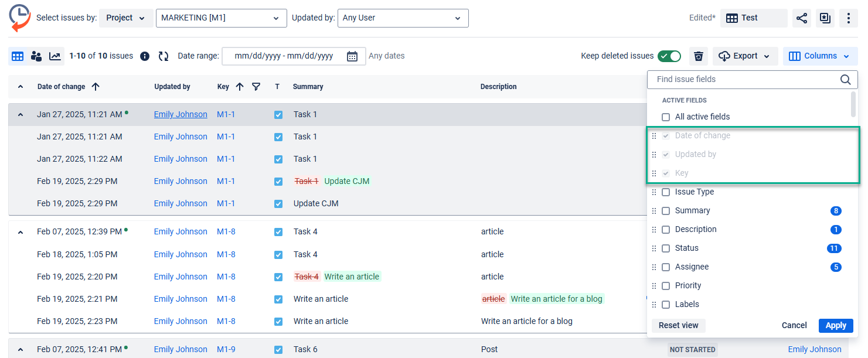Click the share icon button
868x358 pixels.
(x=801, y=18)
